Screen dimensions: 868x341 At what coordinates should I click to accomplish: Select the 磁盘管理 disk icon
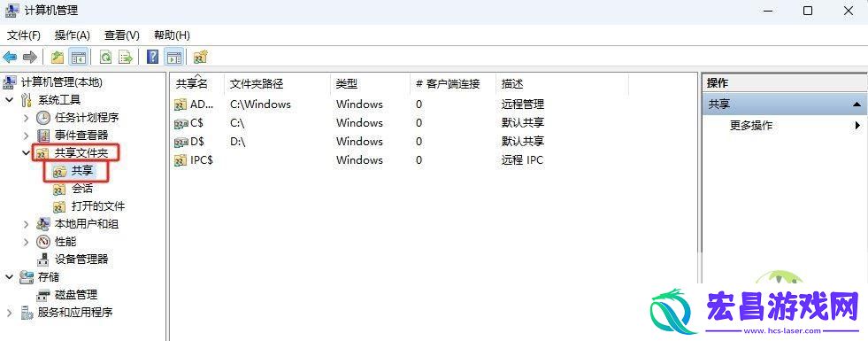pos(44,295)
